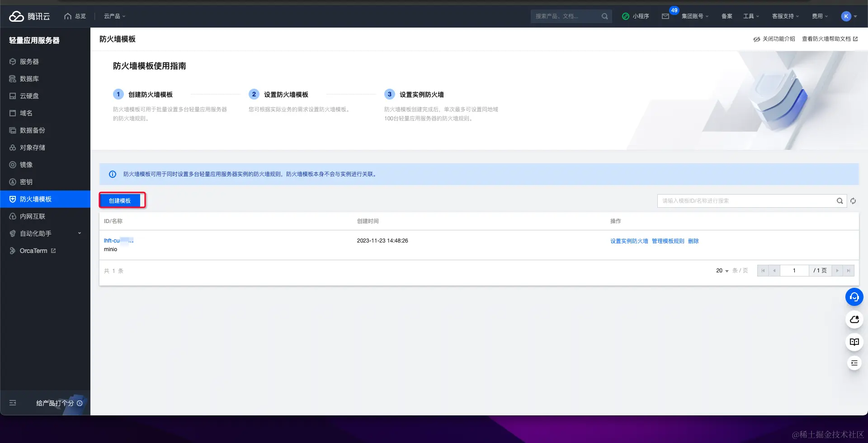Expand the 工具 dropdown
Viewport: 868px width, 443px height.
click(x=751, y=16)
